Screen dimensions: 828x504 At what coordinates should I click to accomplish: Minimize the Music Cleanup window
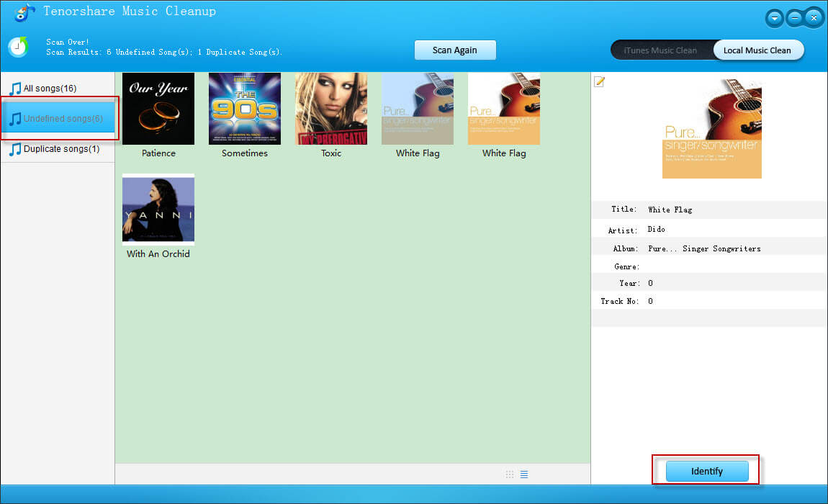point(794,18)
